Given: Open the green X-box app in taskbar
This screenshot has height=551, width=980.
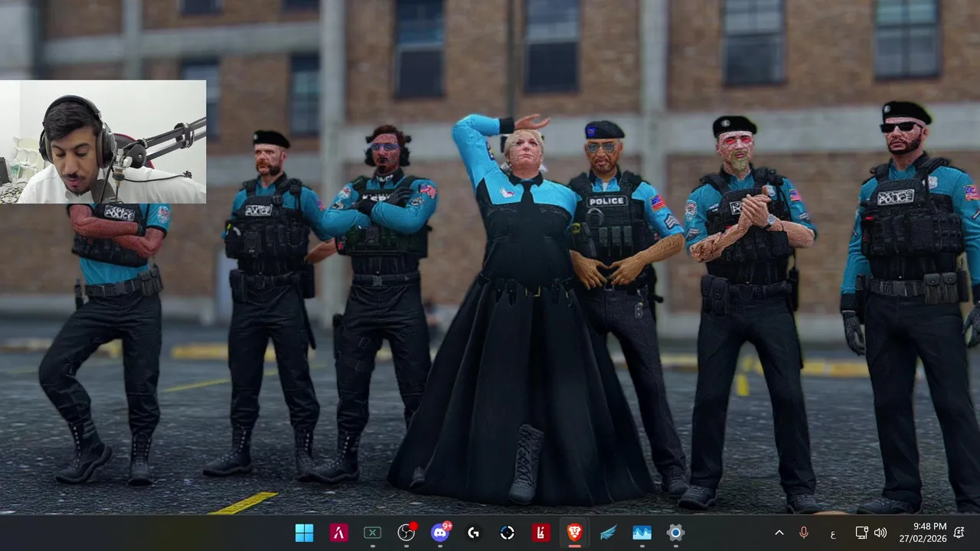Looking at the screenshot, I should pos(372,533).
